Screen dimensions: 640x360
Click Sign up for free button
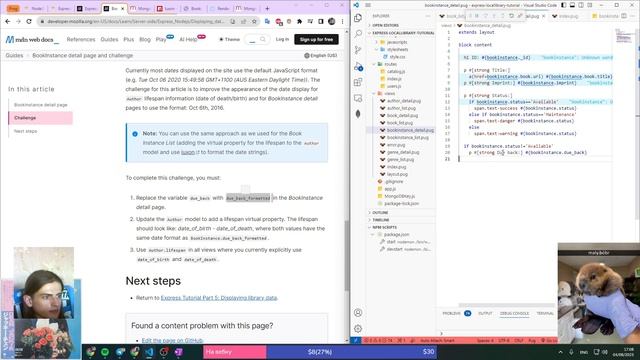316,39
